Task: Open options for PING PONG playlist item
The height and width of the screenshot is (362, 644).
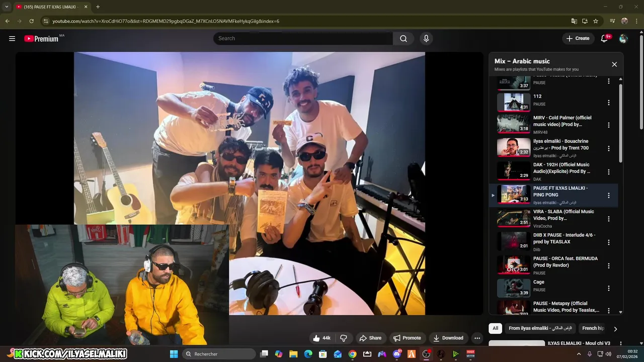Action: [x=608, y=195]
